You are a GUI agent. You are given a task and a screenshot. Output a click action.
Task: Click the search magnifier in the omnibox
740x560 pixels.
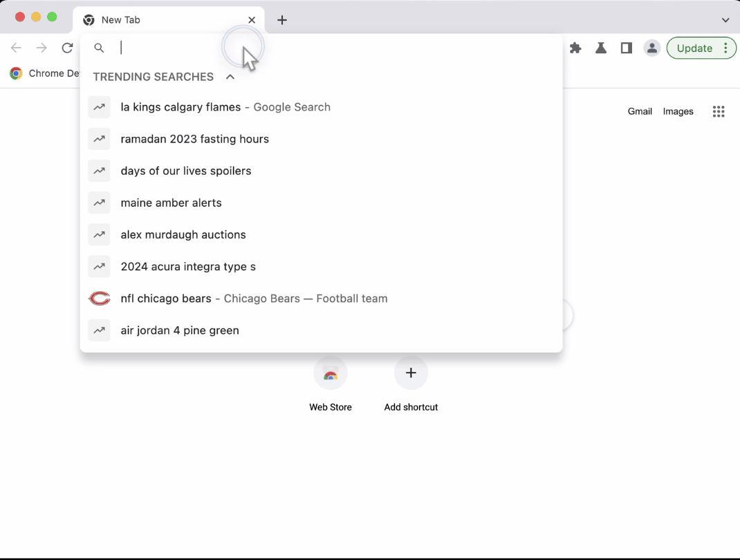coord(99,48)
